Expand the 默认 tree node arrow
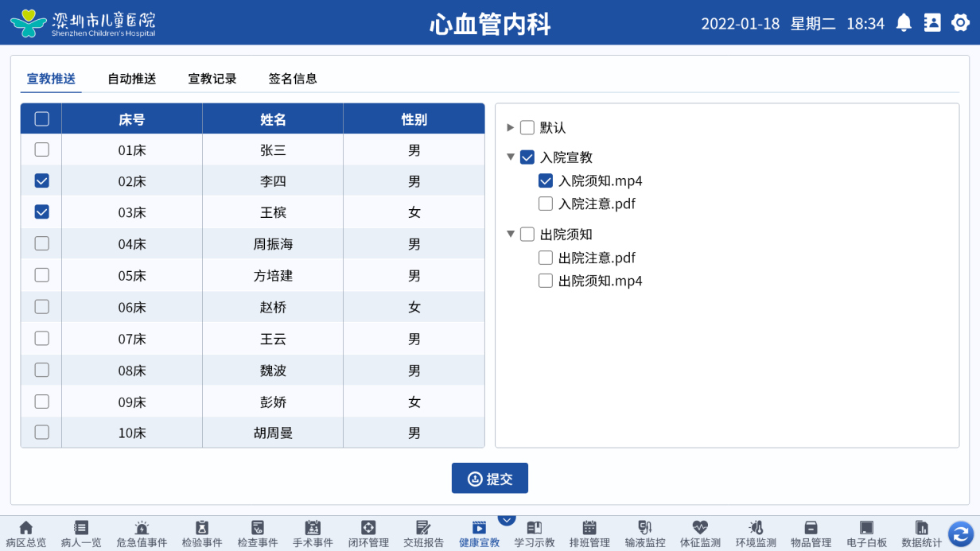The image size is (980, 551). coord(511,127)
